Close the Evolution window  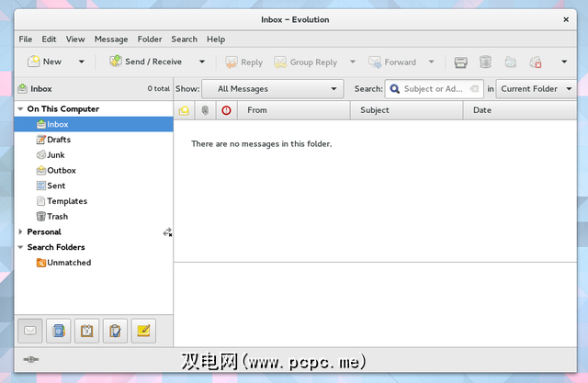[566, 19]
